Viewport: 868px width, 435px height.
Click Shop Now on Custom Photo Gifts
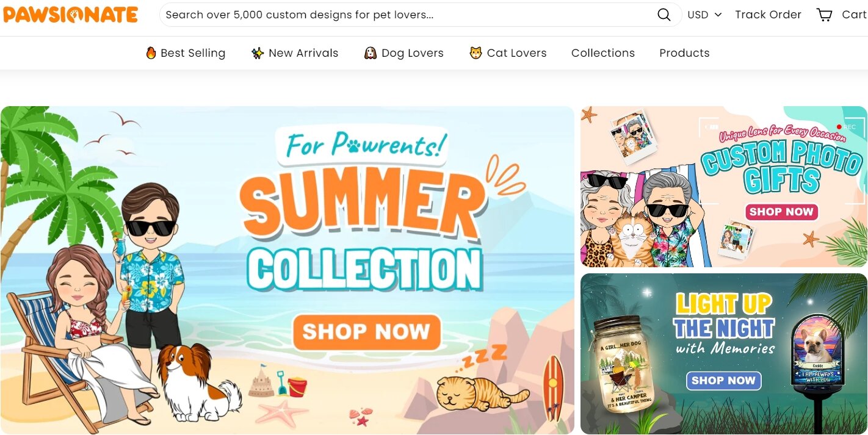point(781,212)
